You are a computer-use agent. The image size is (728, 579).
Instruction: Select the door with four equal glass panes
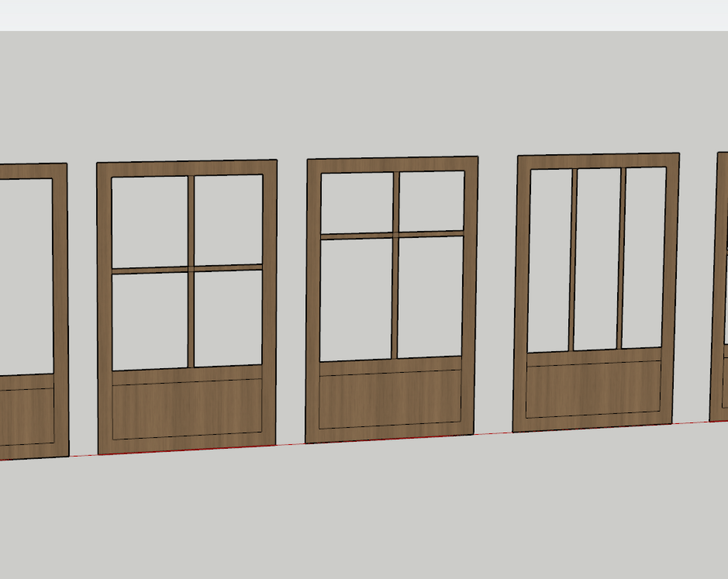click(187, 307)
